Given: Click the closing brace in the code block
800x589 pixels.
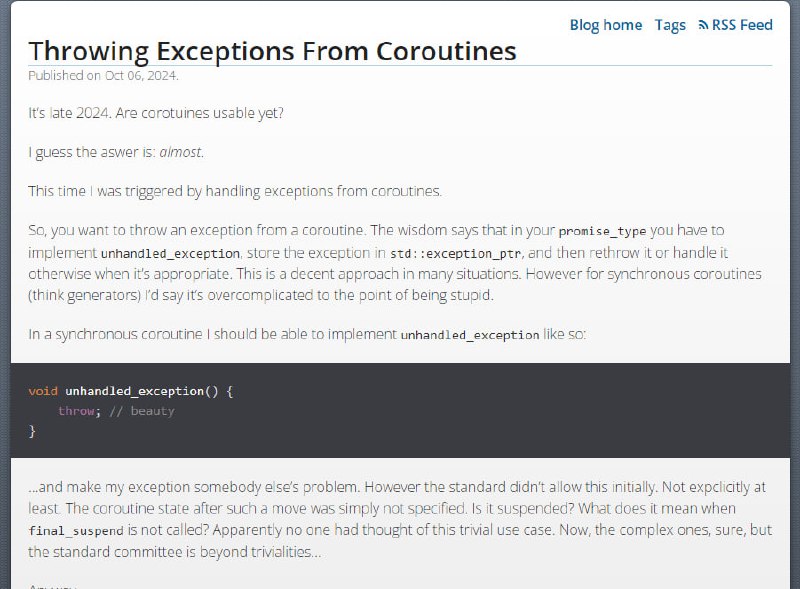Looking at the screenshot, I should point(32,431).
